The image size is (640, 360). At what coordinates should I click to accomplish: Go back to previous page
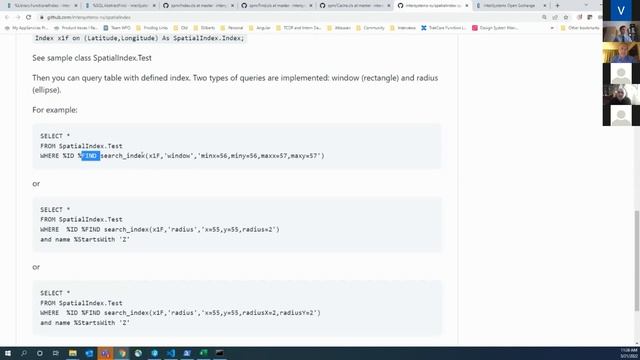pos(7,17)
